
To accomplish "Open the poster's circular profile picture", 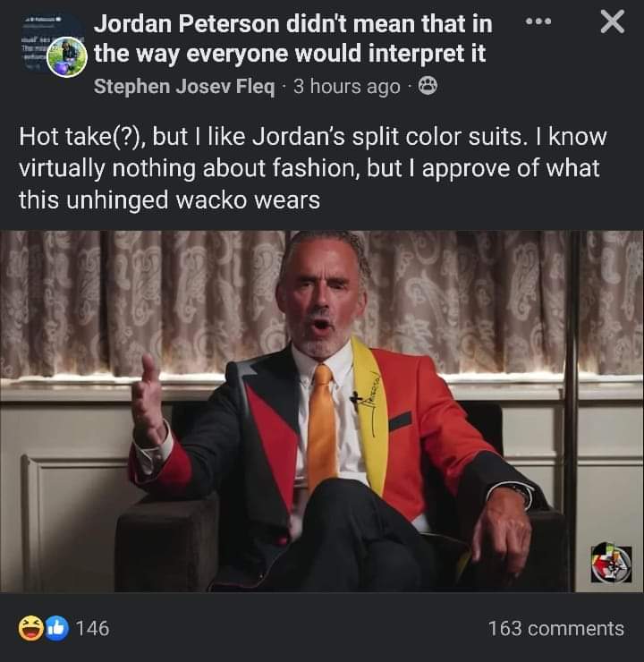I will pos(67,57).
